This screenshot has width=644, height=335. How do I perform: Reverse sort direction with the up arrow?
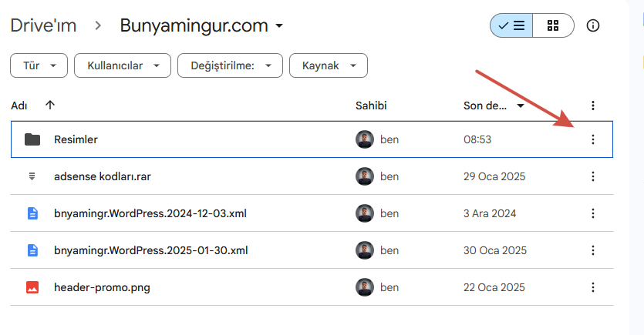click(x=50, y=105)
